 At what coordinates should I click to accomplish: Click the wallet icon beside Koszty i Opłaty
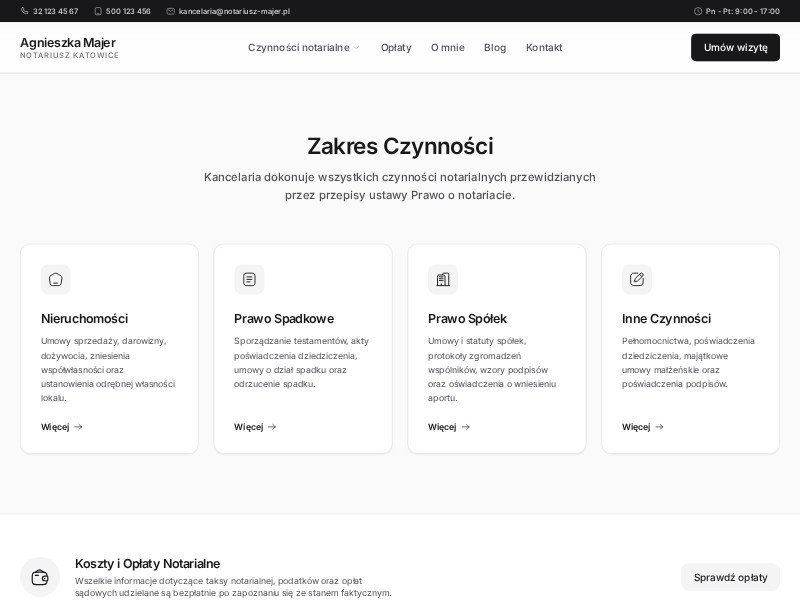click(x=40, y=577)
